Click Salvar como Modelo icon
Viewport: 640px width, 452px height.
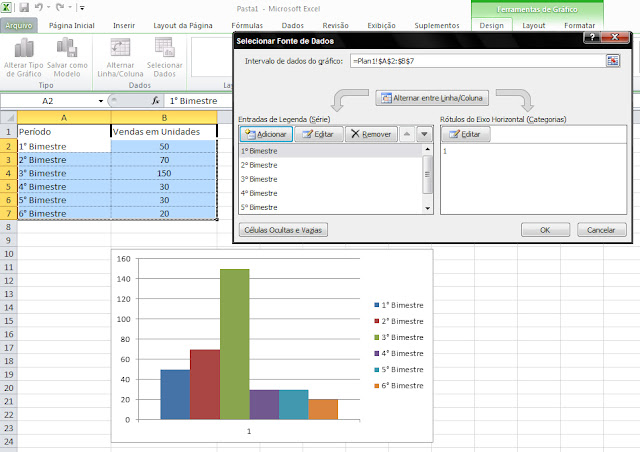tap(67, 47)
